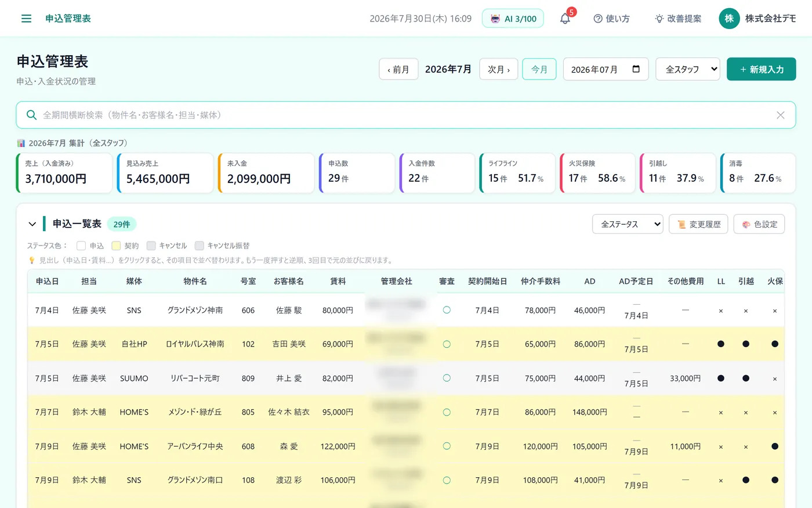Screen dimensions: 812x508
Task: Toggle 火保 × mark in メゾン・ド・緑が丘 row
Action: tap(775, 413)
